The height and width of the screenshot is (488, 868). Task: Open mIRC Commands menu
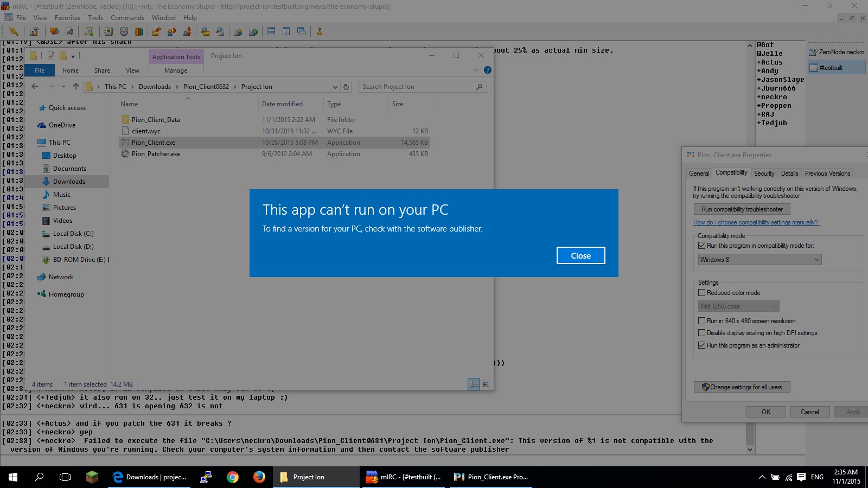pos(127,18)
